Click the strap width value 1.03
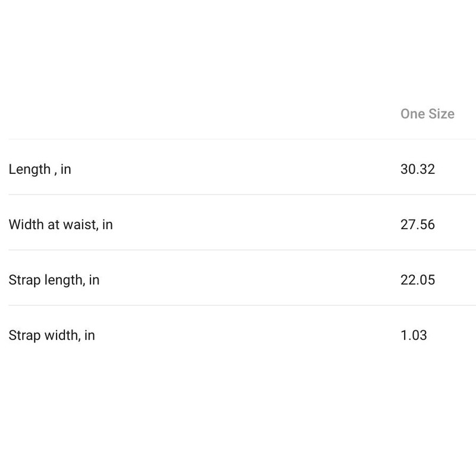Image resolution: width=476 pixels, height=476 pixels. (x=414, y=335)
